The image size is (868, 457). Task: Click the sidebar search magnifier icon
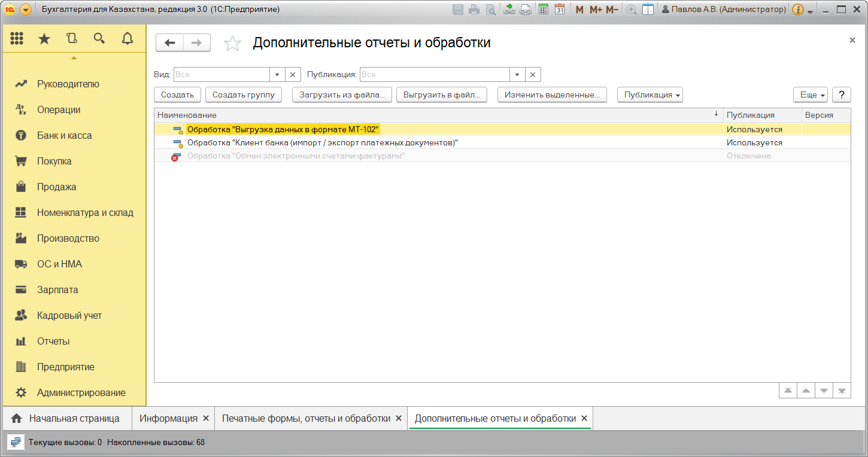99,39
